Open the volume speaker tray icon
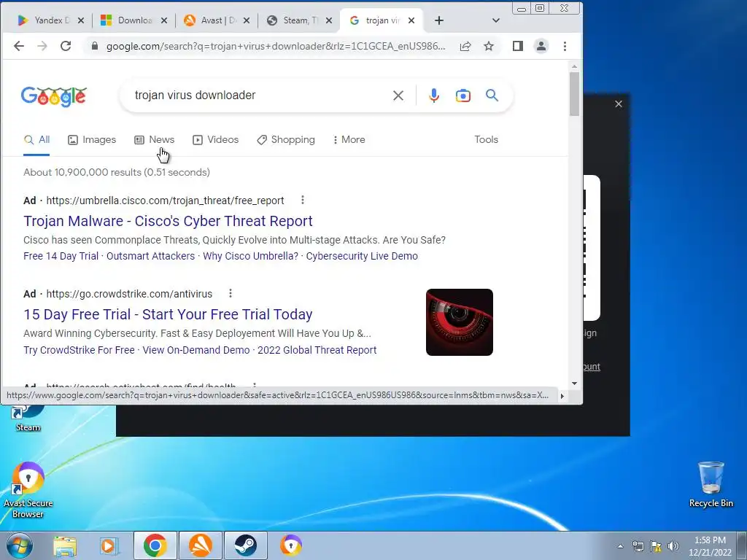The image size is (747, 560). (x=673, y=546)
